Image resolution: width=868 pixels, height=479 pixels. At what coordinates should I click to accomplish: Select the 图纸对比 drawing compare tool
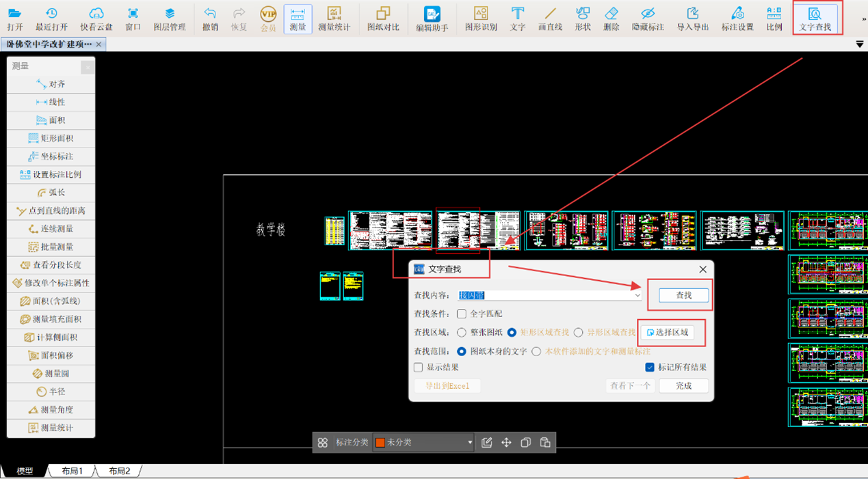(383, 18)
